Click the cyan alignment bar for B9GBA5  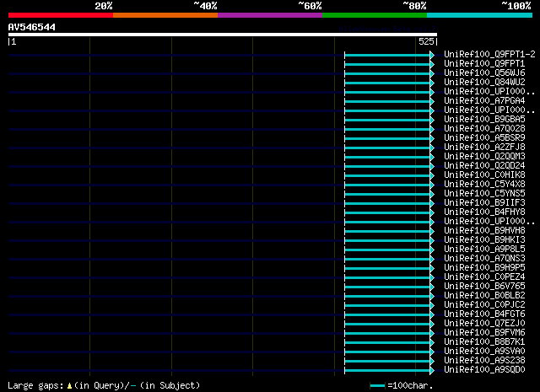[x=387, y=120]
